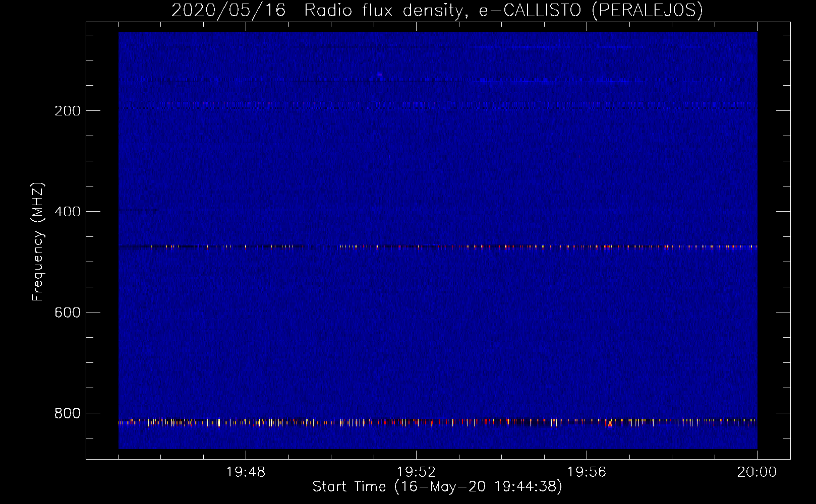816x504 pixels.
Task: Click the 400 frequency tick label
Action: point(68,212)
